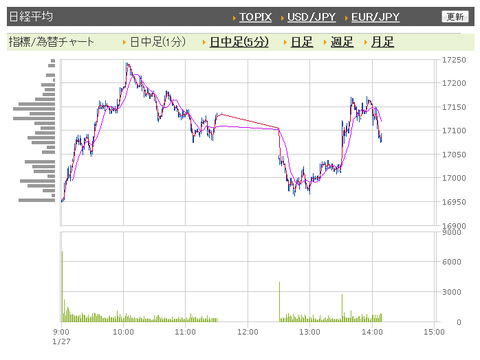The height and width of the screenshot is (360, 480).
Task: Click the 17250 price axis label
Action: click(x=454, y=60)
